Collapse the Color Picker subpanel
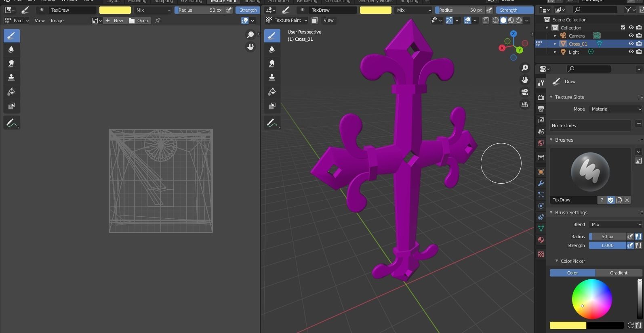This screenshot has height=333, width=644. 557,261
